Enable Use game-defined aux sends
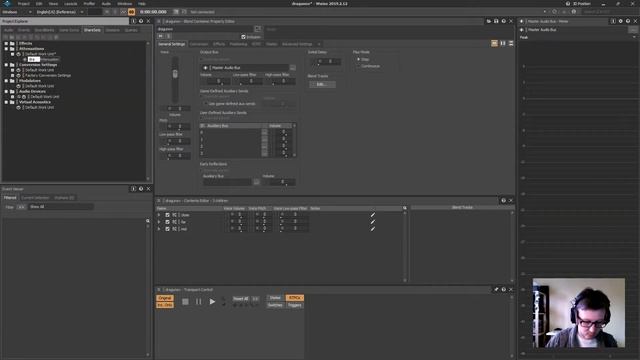The height and width of the screenshot is (360, 640). coord(205,104)
